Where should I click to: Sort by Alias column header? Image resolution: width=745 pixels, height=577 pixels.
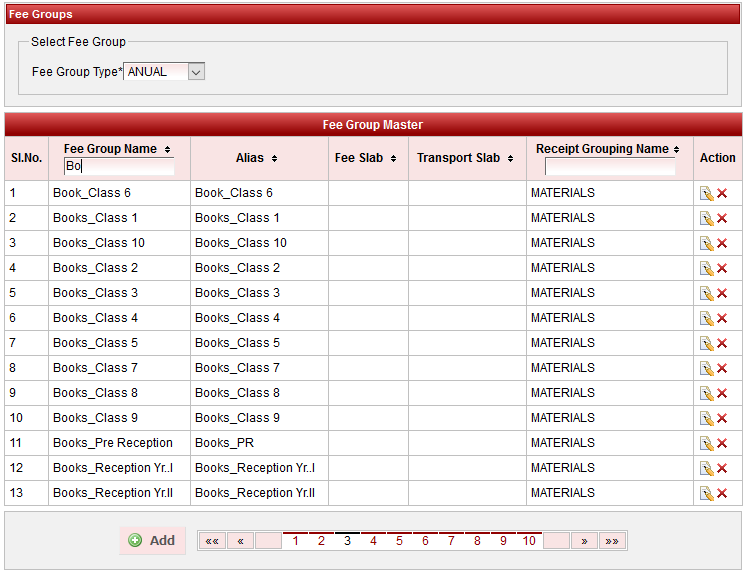pyautogui.click(x=256, y=158)
